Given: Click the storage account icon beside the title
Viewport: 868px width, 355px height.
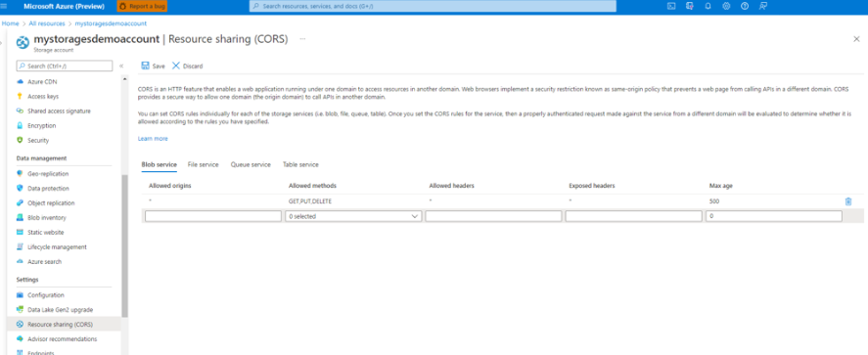Looking at the screenshot, I should click(23, 43).
